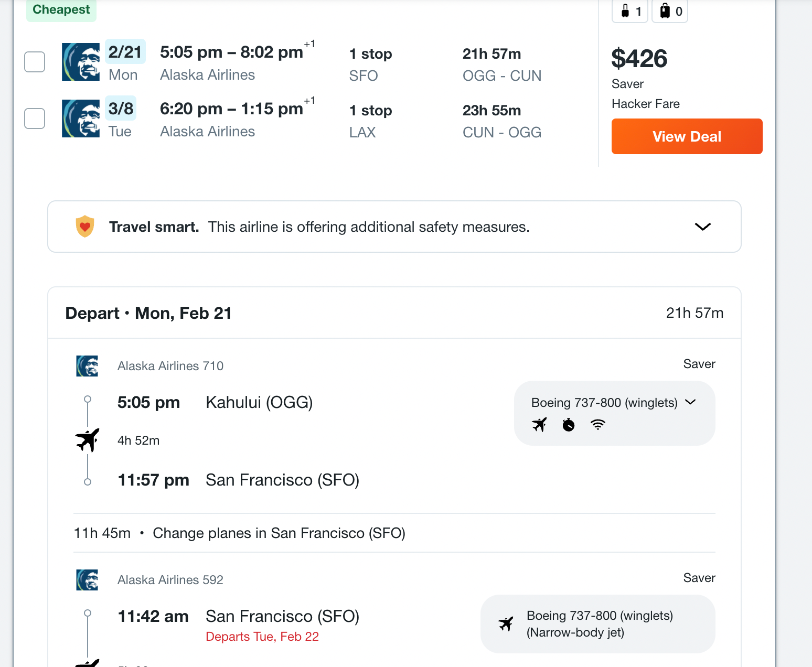The width and height of the screenshot is (812, 667).
Task: Click the 3/8 date badge
Action: coord(121,109)
